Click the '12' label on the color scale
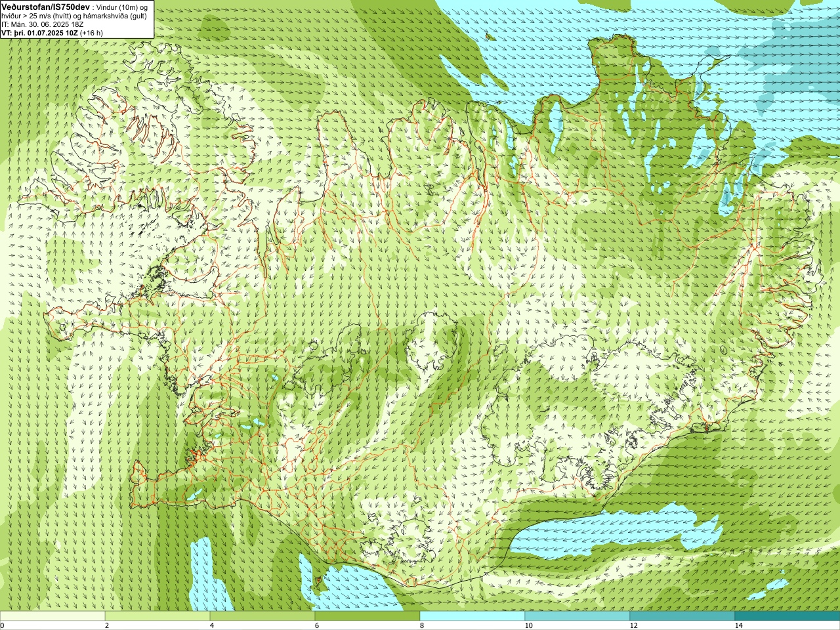Image resolution: width=840 pixels, height=630 pixels. (633, 625)
